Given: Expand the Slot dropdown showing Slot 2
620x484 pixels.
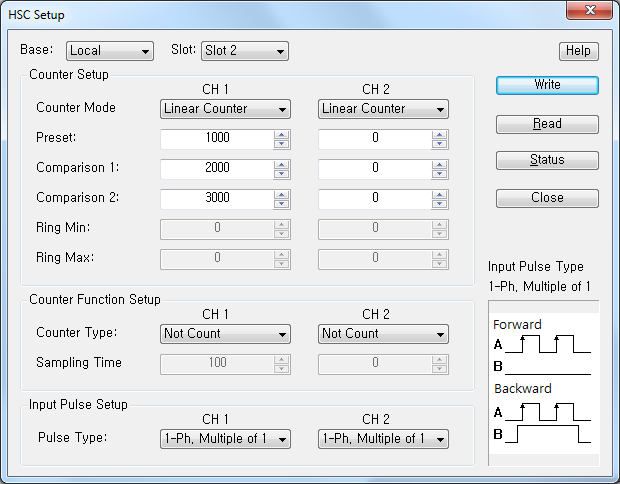Looking at the screenshot, I should 244,51.
